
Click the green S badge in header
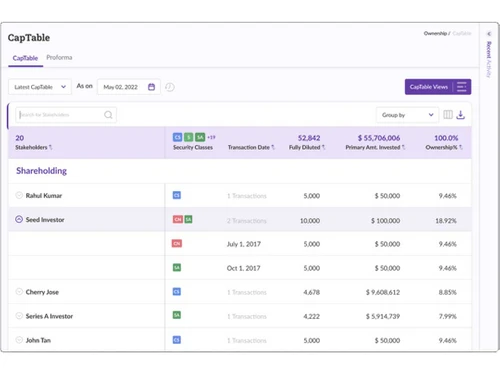[188, 137]
